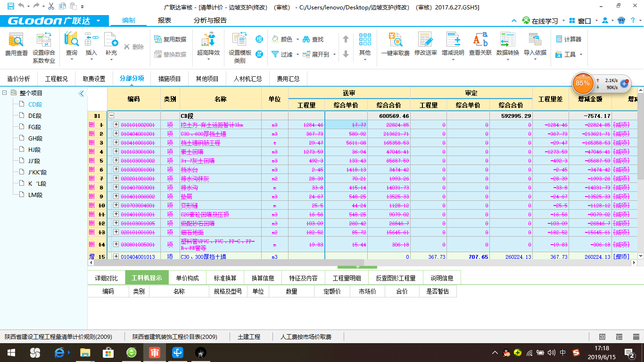Open the 颜色 color tool
This screenshot has height=362, width=644.
(285, 39)
